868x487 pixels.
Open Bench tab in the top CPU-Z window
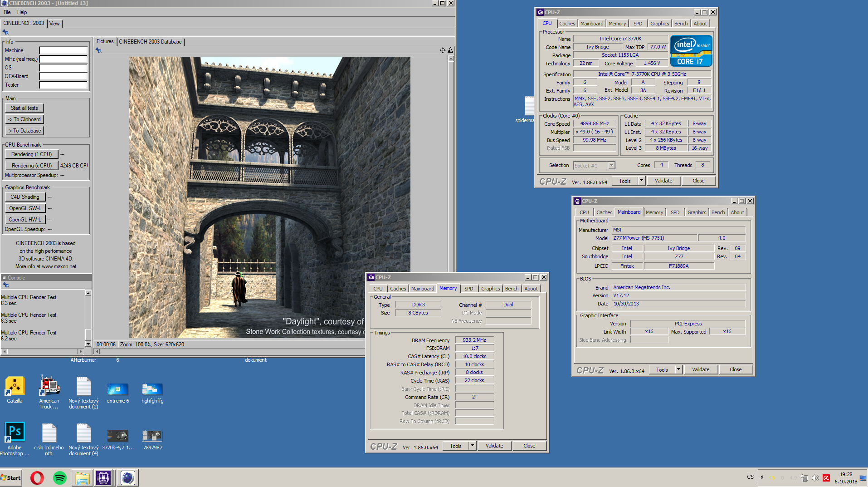coord(681,24)
